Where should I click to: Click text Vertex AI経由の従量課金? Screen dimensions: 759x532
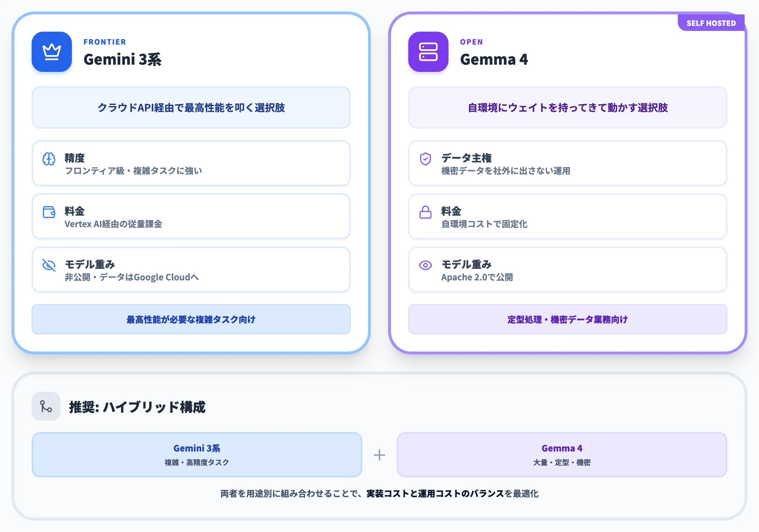point(114,224)
